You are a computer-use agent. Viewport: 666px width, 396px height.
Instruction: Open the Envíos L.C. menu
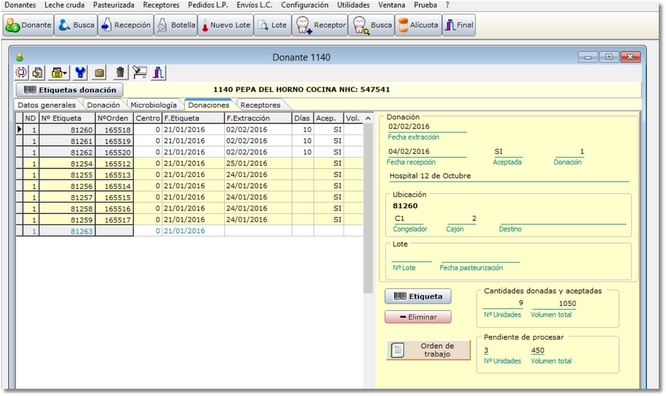(x=254, y=5)
